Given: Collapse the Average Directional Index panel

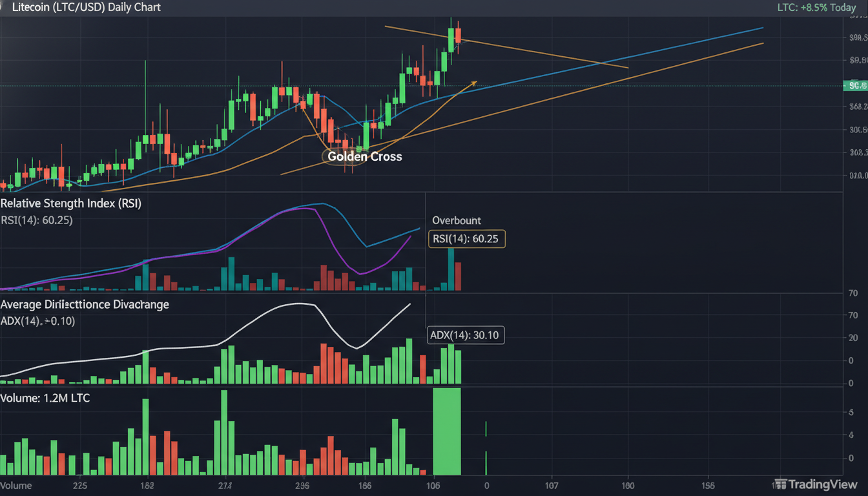Looking at the screenshot, I should pos(84,304).
